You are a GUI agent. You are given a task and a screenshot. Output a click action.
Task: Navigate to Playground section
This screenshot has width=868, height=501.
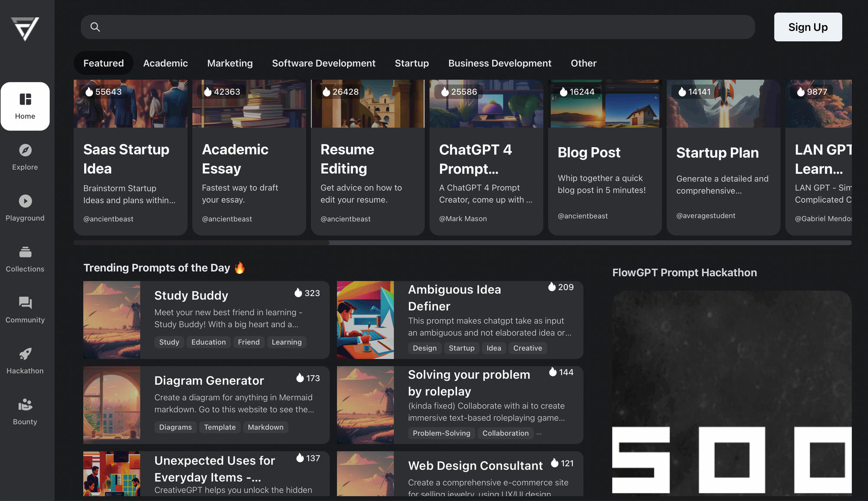pos(25,208)
